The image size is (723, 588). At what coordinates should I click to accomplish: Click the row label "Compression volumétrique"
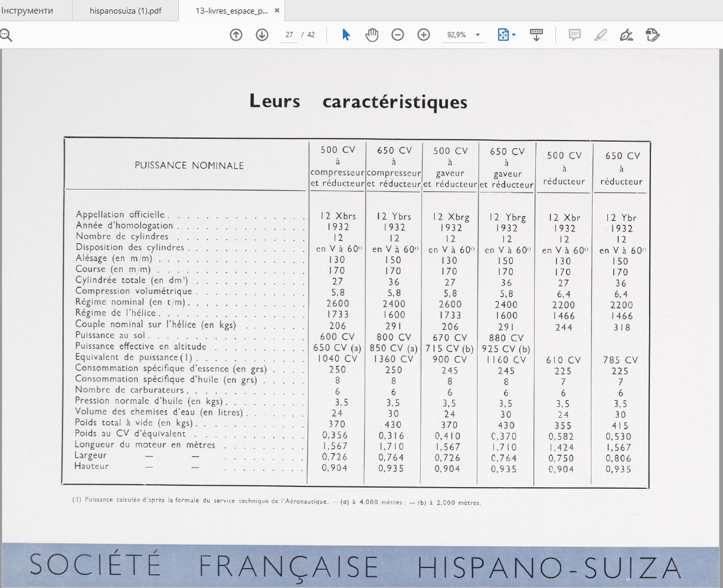coord(134,291)
